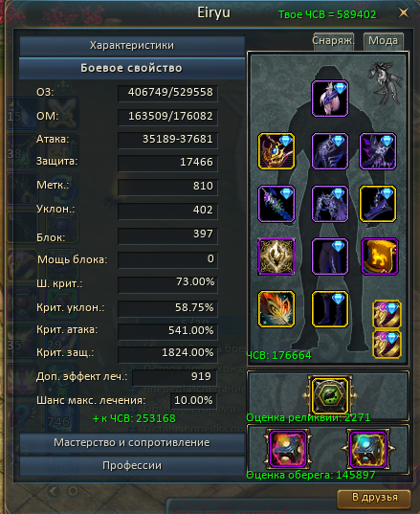The image size is (420, 514).
Task: Click the helmet equipment slot icon
Action: tap(329, 99)
